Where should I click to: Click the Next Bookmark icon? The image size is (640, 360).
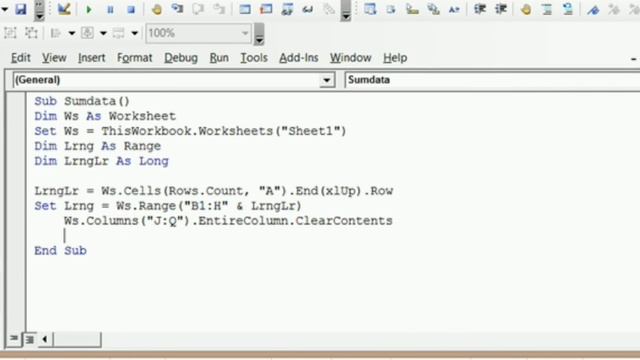(614, 9)
